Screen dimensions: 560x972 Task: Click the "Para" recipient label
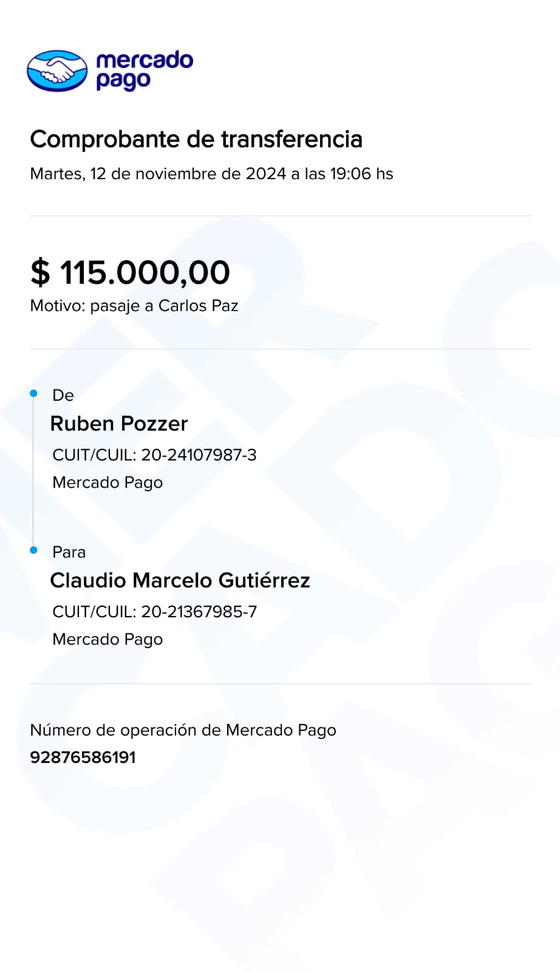coord(69,552)
